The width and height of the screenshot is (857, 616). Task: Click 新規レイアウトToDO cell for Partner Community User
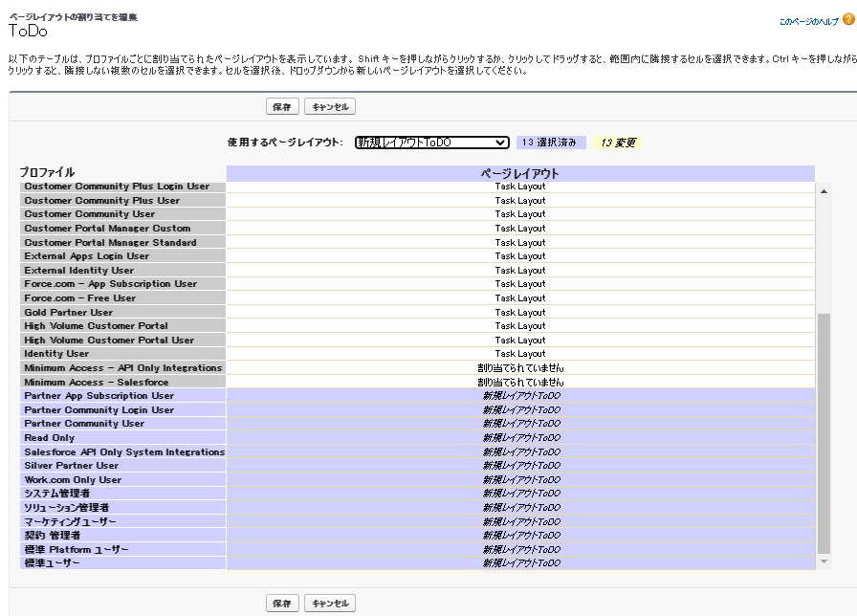pos(520,424)
